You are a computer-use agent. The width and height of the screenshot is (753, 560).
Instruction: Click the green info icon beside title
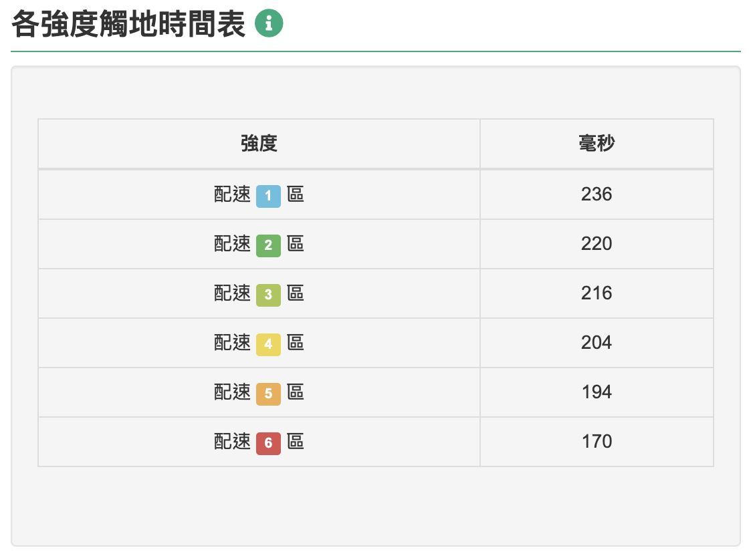click(x=269, y=24)
